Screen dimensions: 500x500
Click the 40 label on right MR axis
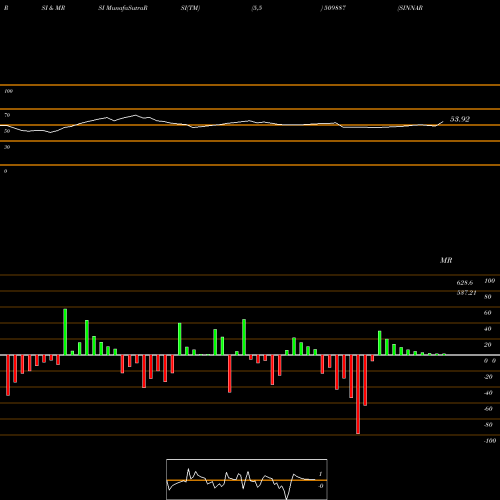(488, 329)
